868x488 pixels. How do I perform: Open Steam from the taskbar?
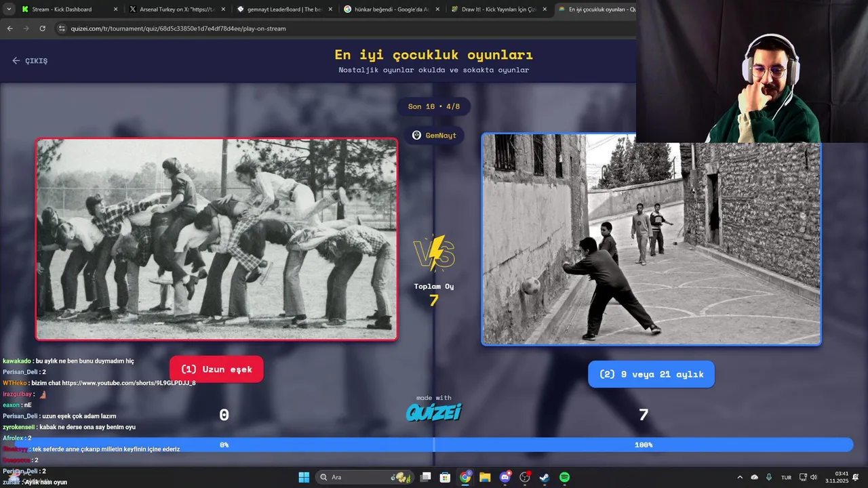coord(545,477)
